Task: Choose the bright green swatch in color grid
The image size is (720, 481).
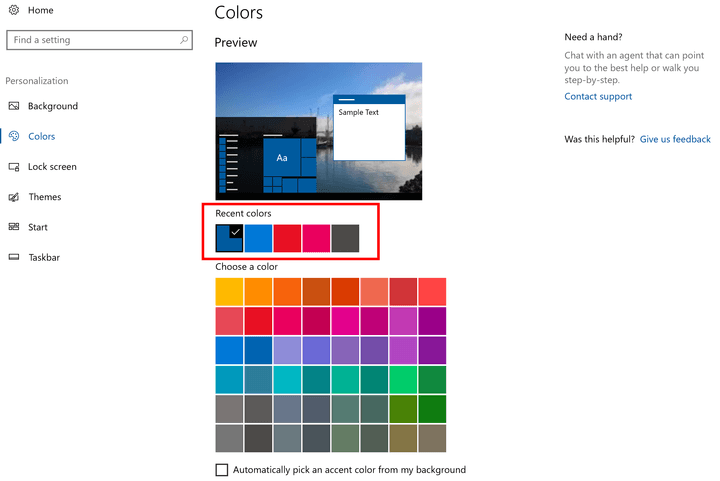Action: pos(403,380)
